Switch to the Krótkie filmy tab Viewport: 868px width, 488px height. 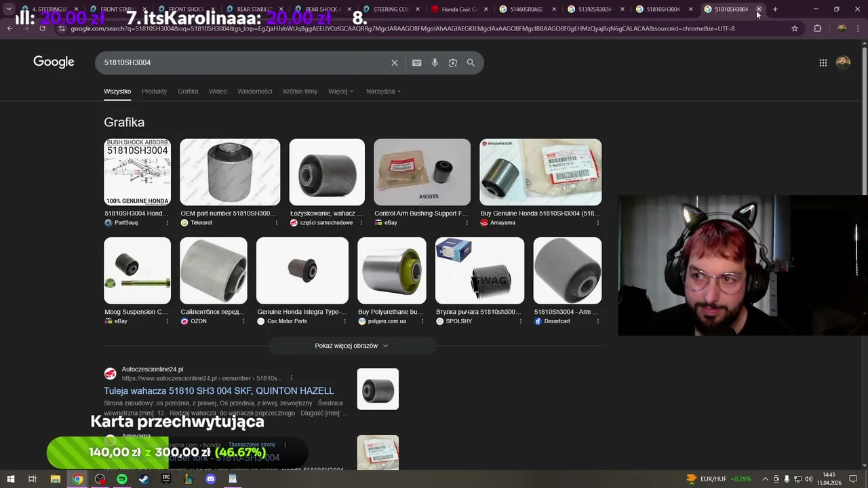[300, 91]
